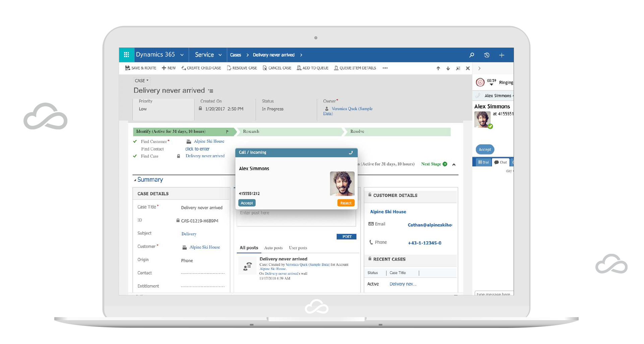Click Alex Simmons avatar in the side panel
Viewport: 644px width, 344px height.
[x=483, y=120]
